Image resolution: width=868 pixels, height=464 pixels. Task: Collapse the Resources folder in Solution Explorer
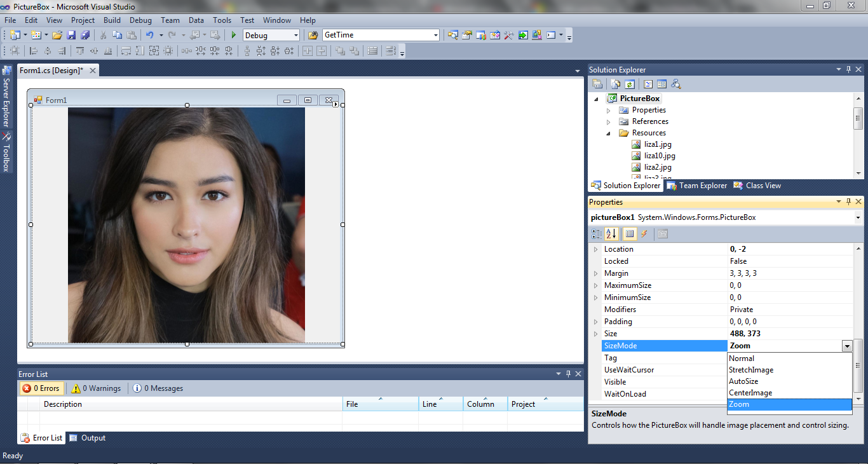coord(608,132)
